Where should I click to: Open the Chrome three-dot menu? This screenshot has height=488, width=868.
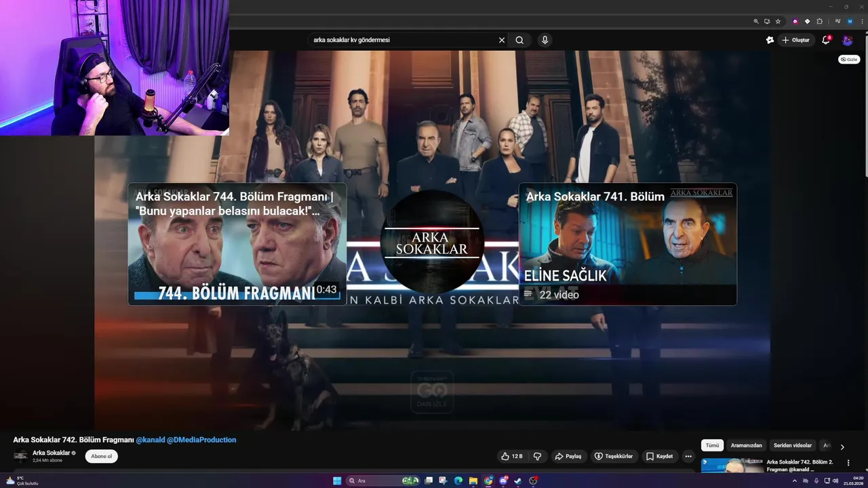pos(862,21)
